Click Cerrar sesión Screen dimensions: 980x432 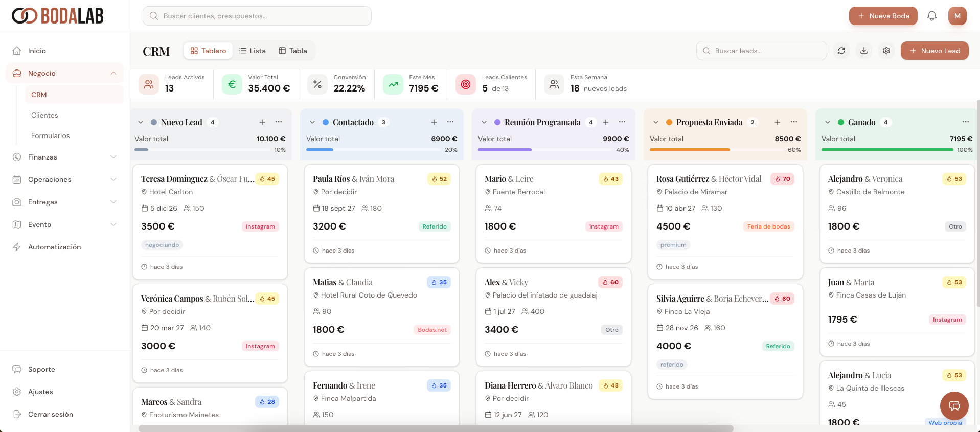click(65, 414)
